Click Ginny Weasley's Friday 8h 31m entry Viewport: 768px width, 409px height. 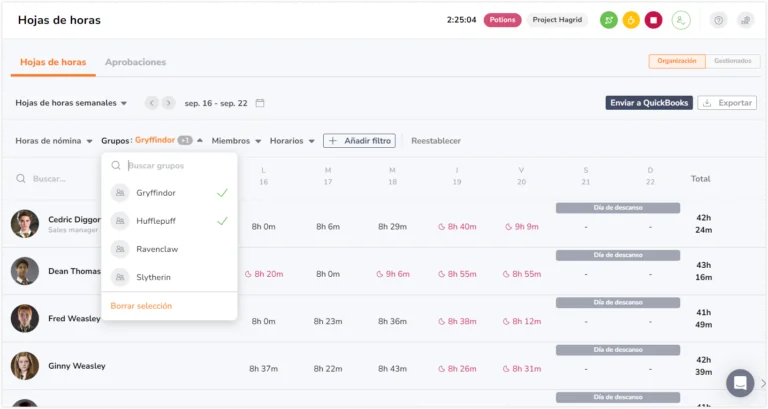click(522, 369)
